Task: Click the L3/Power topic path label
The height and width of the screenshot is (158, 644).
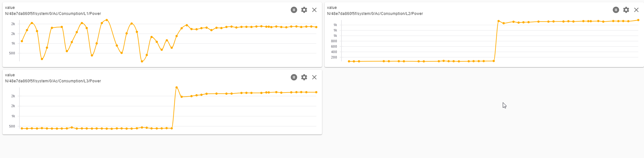Action: [53, 81]
